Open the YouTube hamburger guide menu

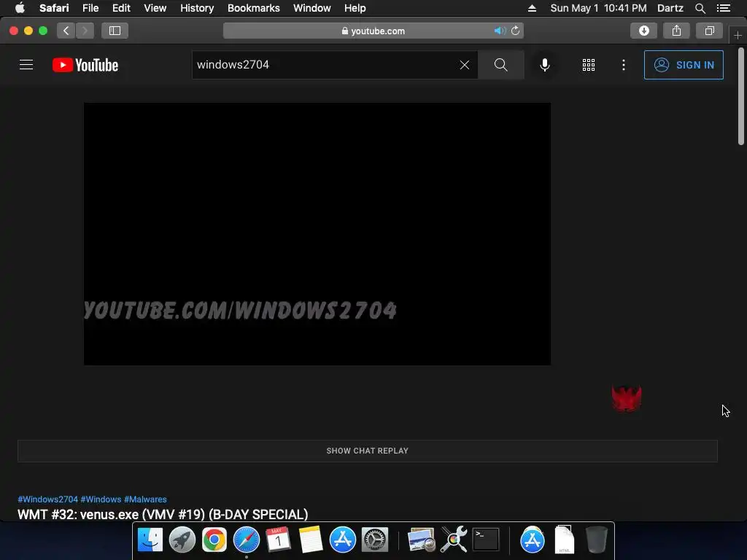click(26, 65)
